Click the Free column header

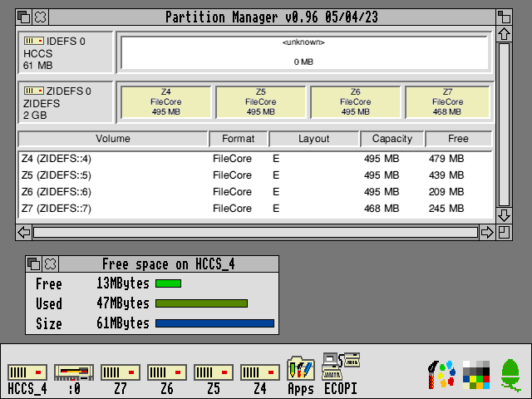click(x=458, y=139)
